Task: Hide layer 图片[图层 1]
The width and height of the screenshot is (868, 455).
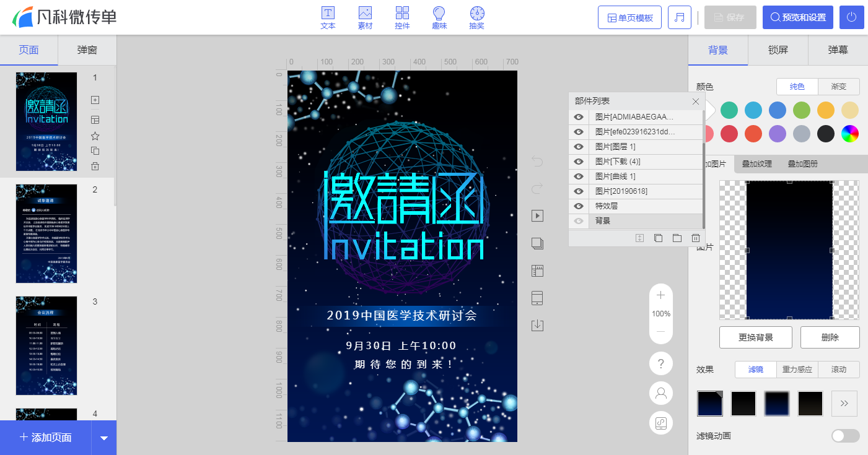Action: pyautogui.click(x=579, y=146)
